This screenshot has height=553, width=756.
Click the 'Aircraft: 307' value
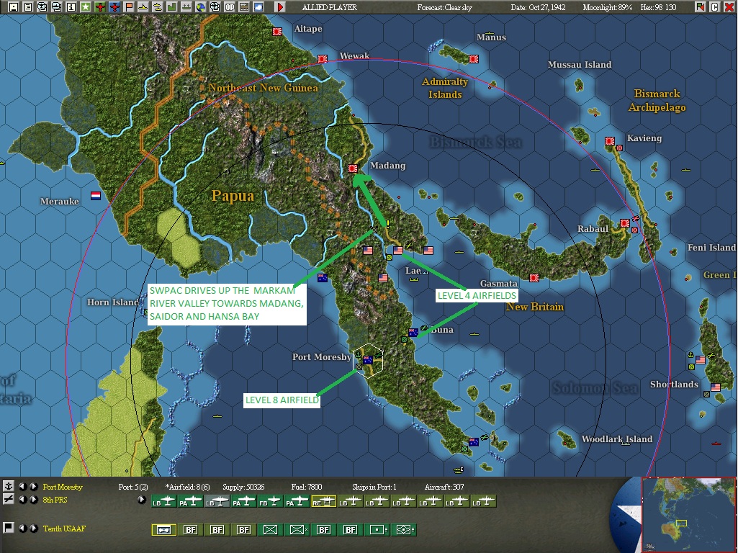(x=444, y=487)
